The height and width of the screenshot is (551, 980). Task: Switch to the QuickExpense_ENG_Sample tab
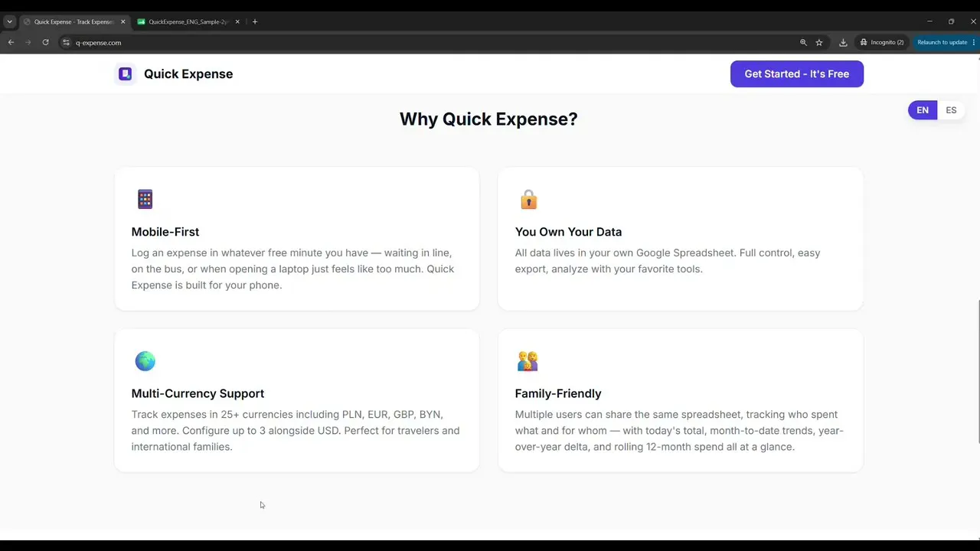[x=188, y=21]
